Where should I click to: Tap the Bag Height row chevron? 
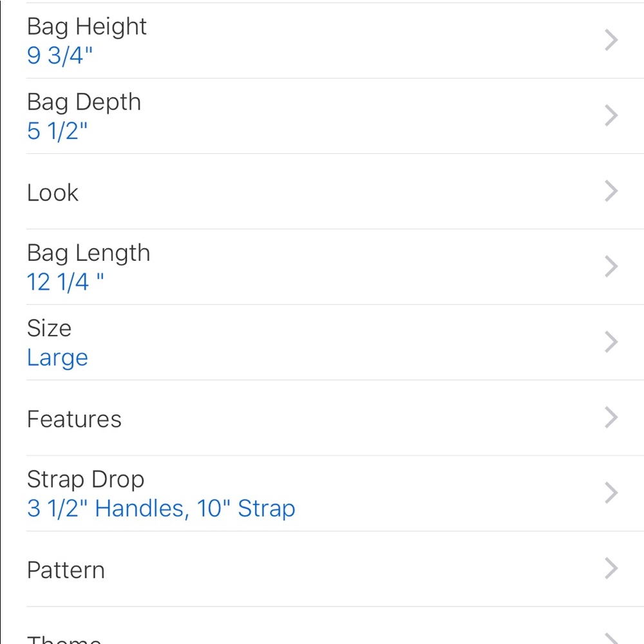(611, 41)
